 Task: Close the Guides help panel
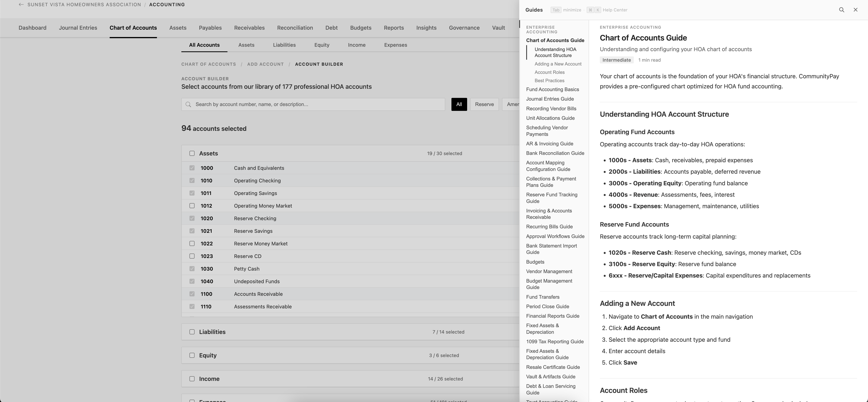[x=856, y=10]
